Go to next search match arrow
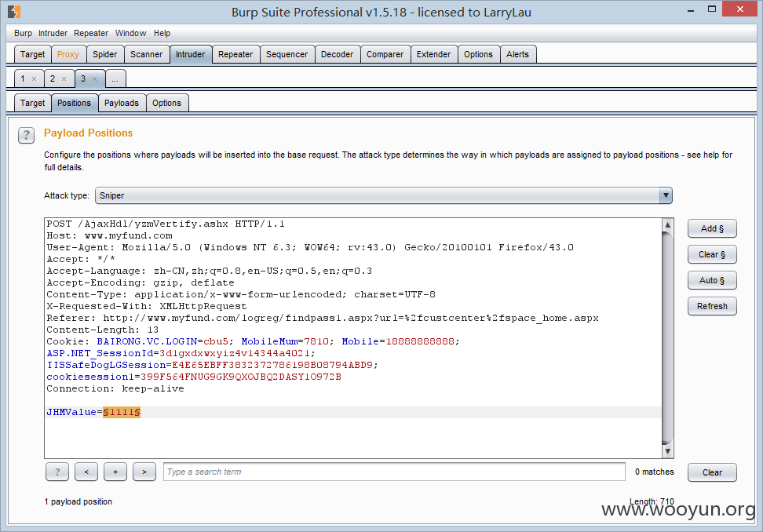Screen dimensions: 763x532 pos(144,472)
